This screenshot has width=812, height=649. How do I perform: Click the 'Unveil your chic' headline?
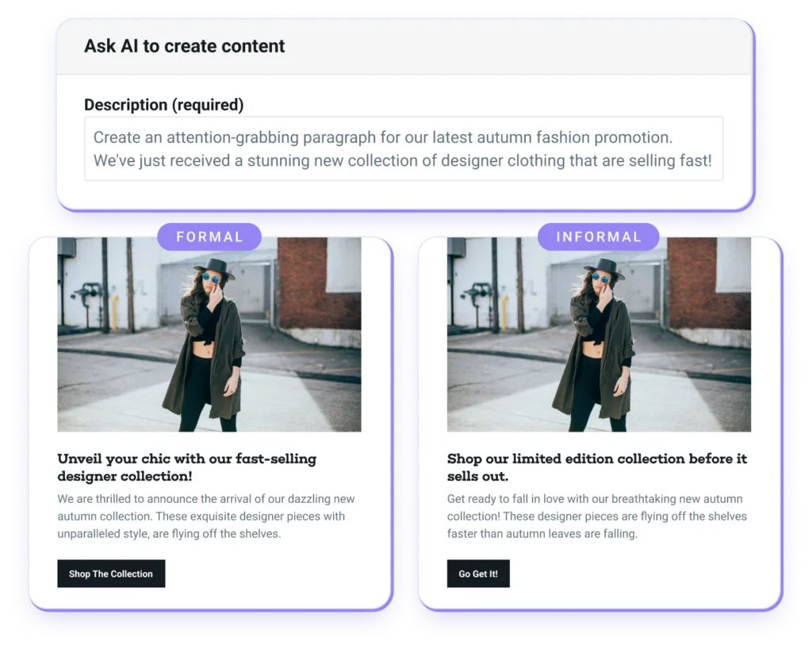[x=187, y=467]
